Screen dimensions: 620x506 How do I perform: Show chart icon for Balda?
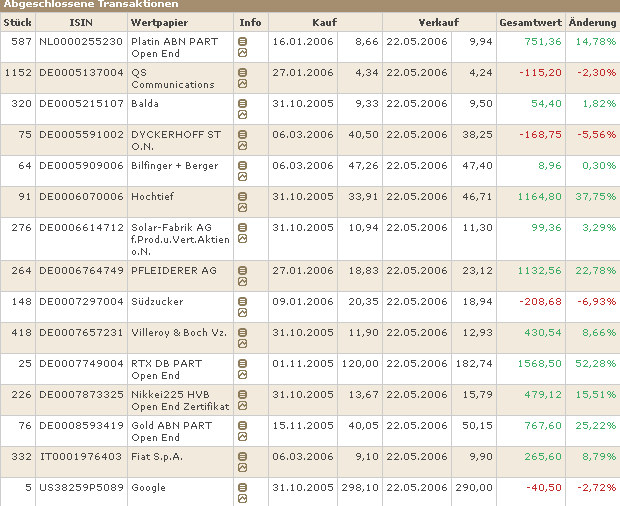coord(242,115)
